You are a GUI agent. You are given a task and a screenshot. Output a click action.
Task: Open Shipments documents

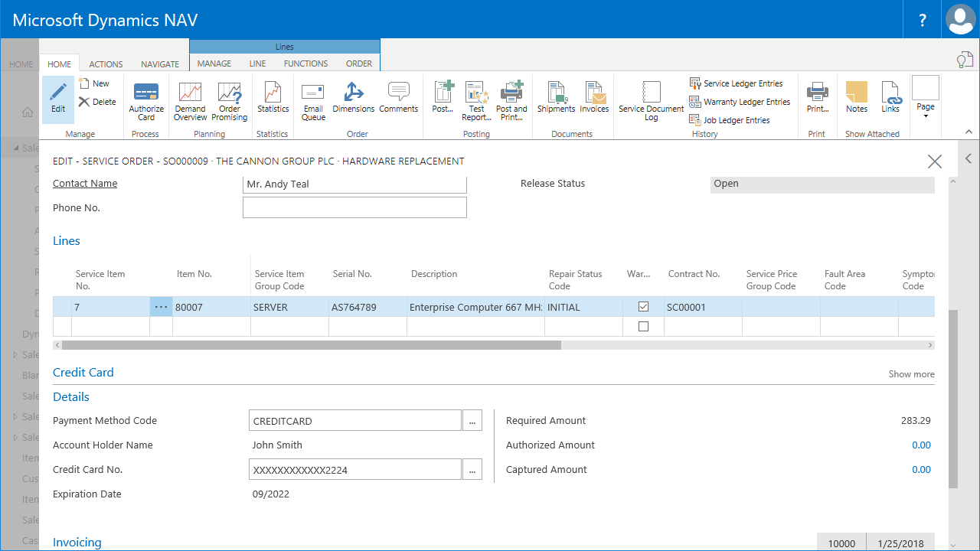tap(557, 98)
